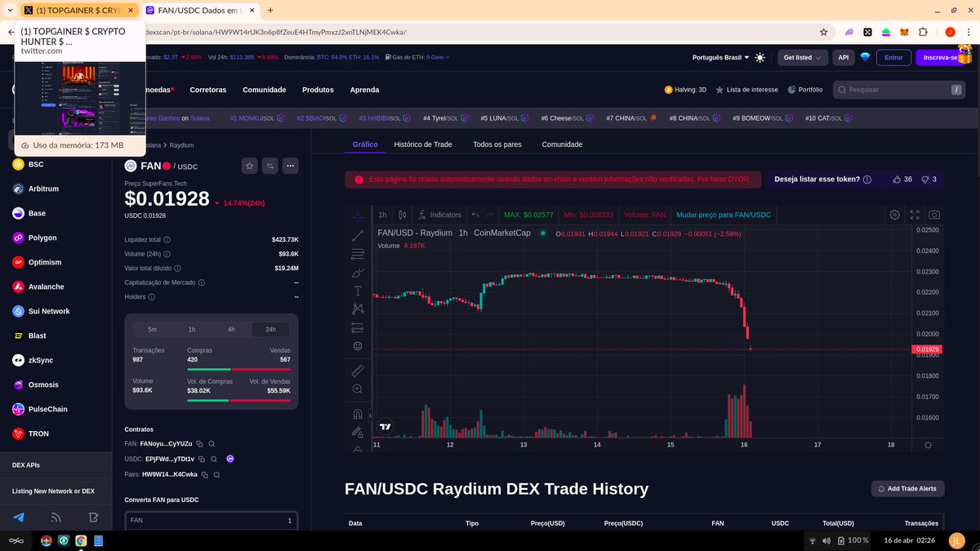Open the RSS feed icon in sidebar
Screen dimensions: 980x551
tap(56, 518)
